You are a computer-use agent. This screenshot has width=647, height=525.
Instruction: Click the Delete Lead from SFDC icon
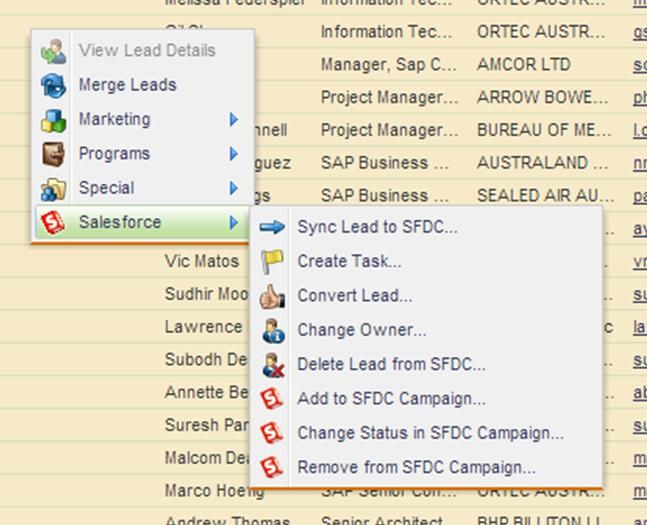tap(272, 364)
